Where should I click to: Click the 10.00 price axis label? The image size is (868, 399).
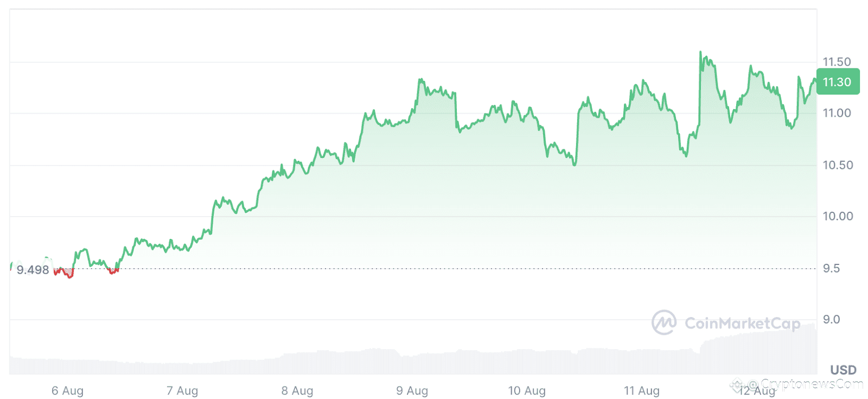838,216
